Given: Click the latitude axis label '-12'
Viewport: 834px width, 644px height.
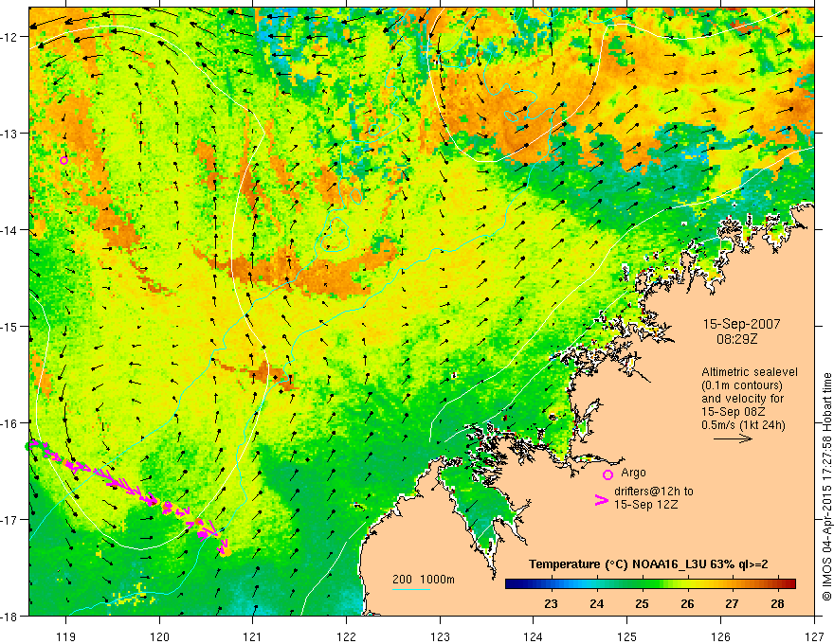Looking at the screenshot, I should click(x=9, y=37).
